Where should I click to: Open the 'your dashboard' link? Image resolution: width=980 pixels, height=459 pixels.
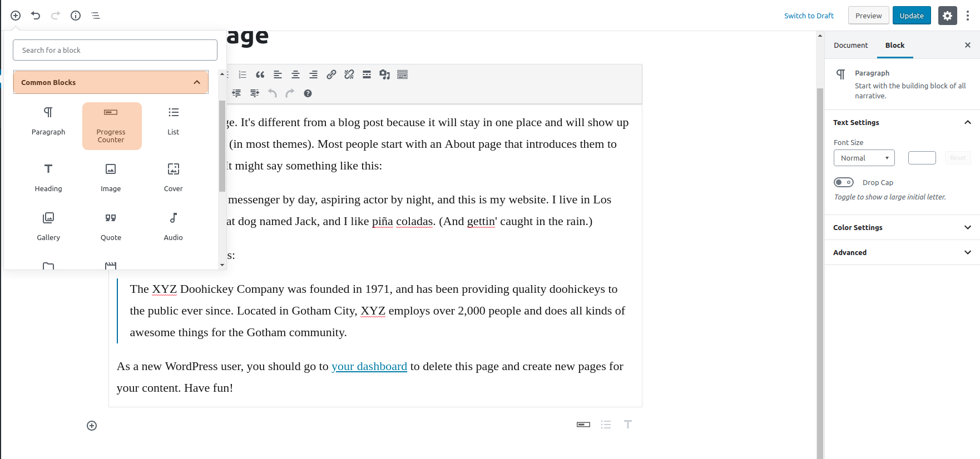click(x=369, y=366)
